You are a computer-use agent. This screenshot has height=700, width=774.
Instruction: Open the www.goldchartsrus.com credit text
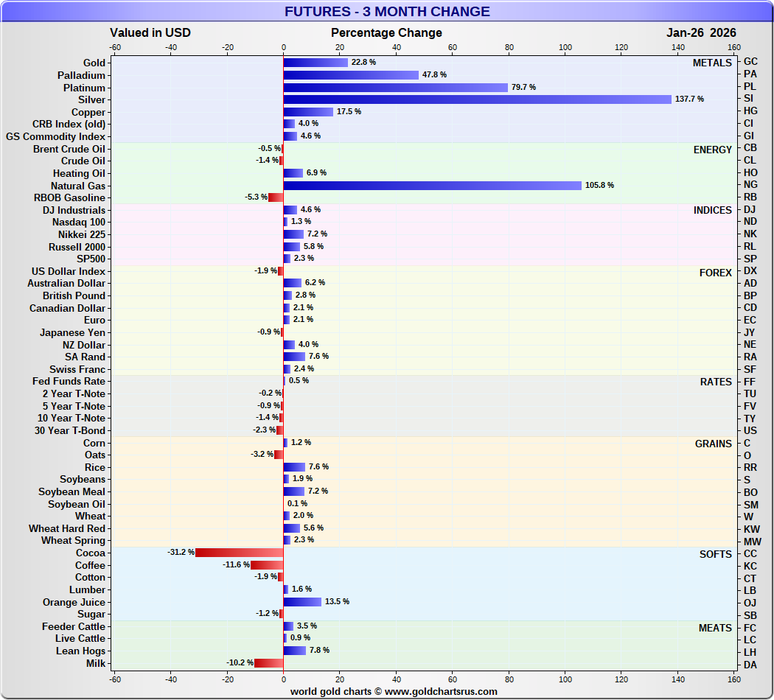point(441,691)
